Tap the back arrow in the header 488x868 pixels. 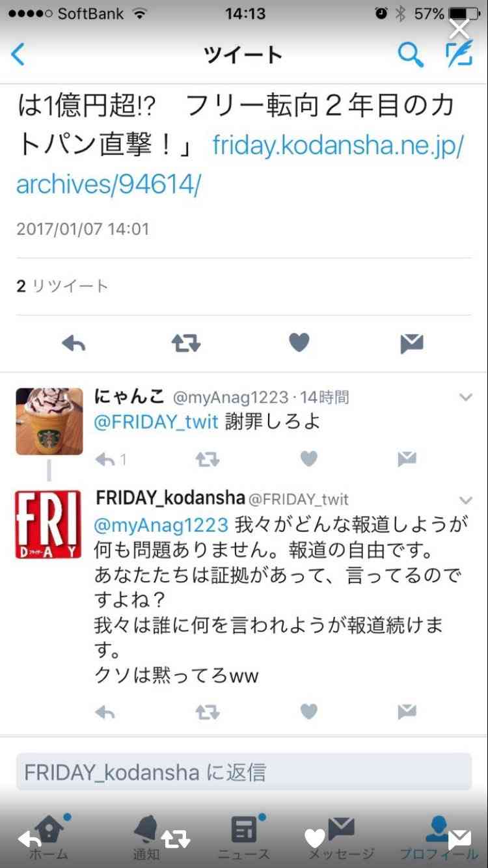[18, 55]
